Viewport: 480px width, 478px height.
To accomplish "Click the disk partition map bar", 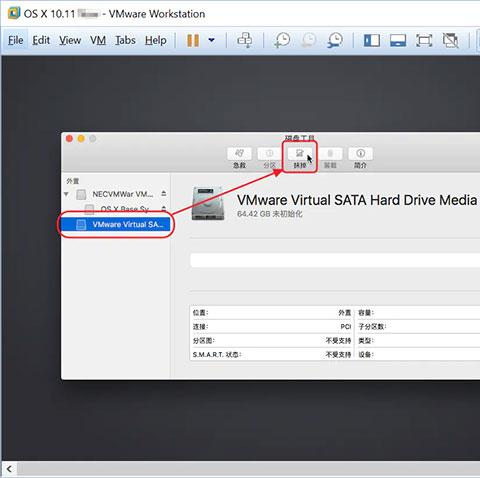I will coord(335,260).
